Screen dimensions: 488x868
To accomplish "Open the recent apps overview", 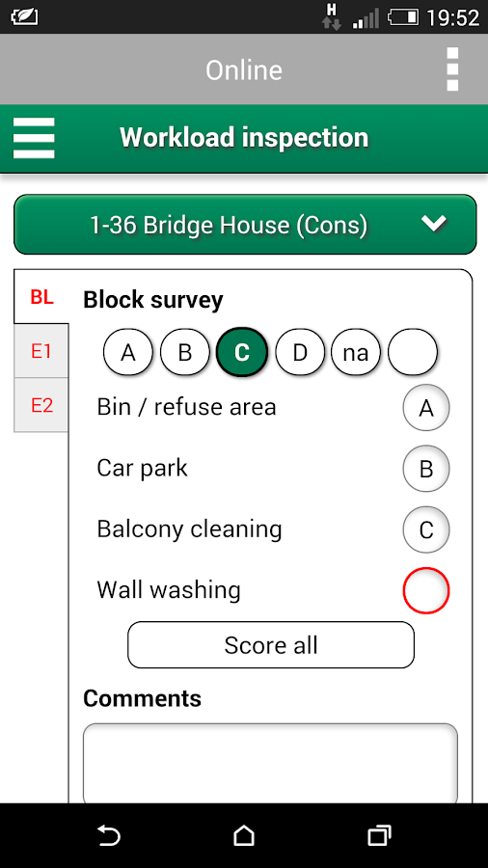I will (x=379, y=835).
